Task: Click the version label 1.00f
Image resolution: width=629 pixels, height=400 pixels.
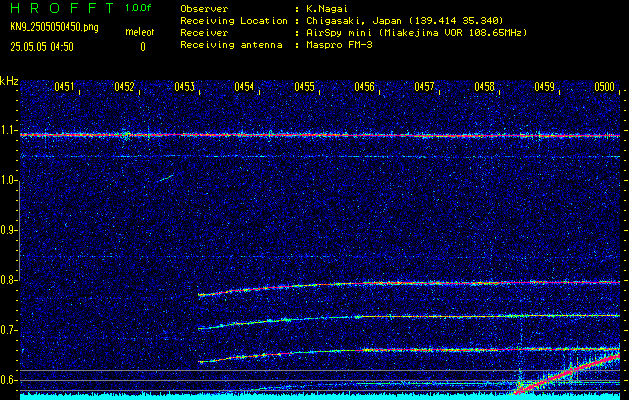Action: tap(138, 8)
